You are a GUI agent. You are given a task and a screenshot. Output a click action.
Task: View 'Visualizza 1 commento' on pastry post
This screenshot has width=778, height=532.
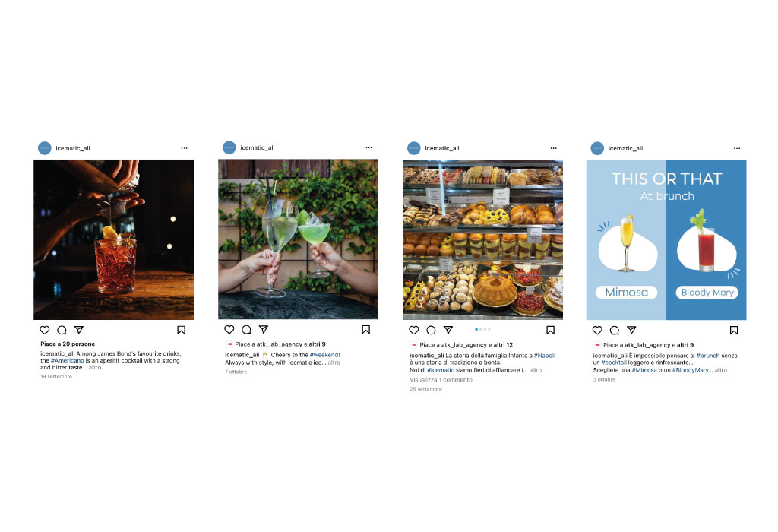441,380
